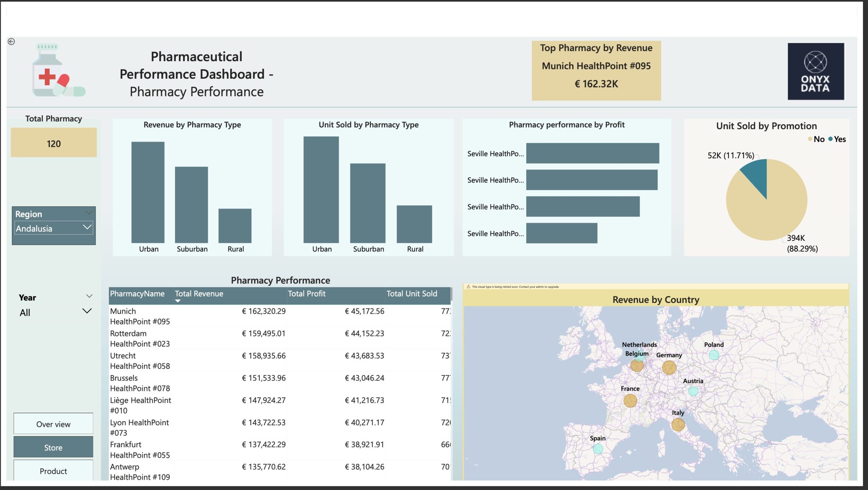Click the back arrow icon
This screenshot has height=490, width=868.
pyautogui.click(x=11, y=41)
